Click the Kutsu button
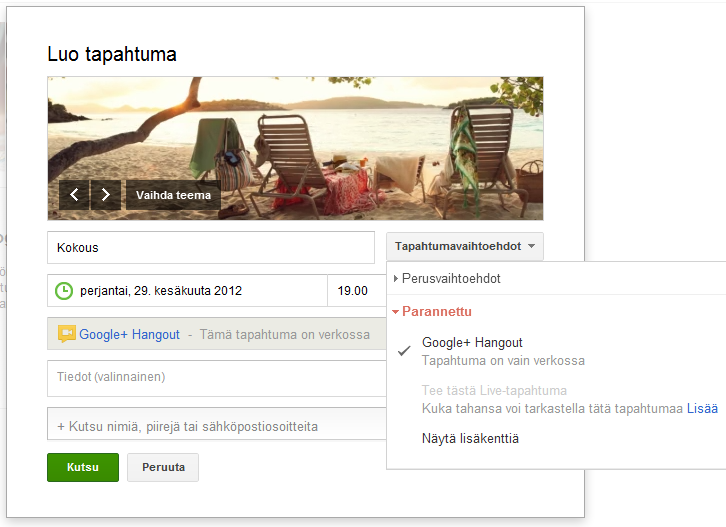 click(82, 467)
